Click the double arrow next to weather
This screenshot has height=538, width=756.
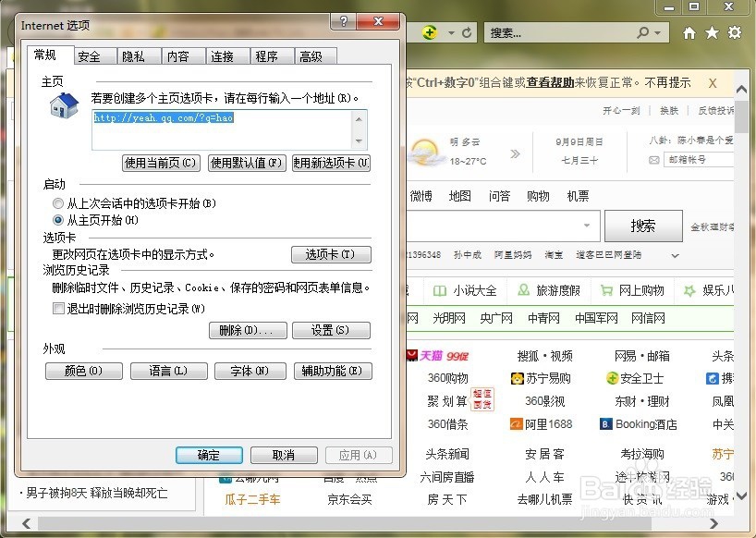(516, 154)
